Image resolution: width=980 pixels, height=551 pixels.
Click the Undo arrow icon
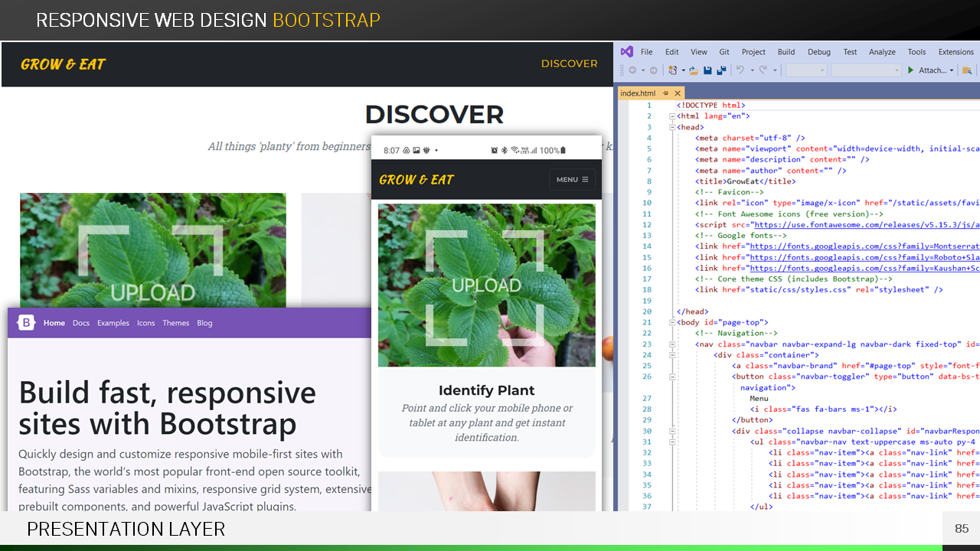pos(740,70)
